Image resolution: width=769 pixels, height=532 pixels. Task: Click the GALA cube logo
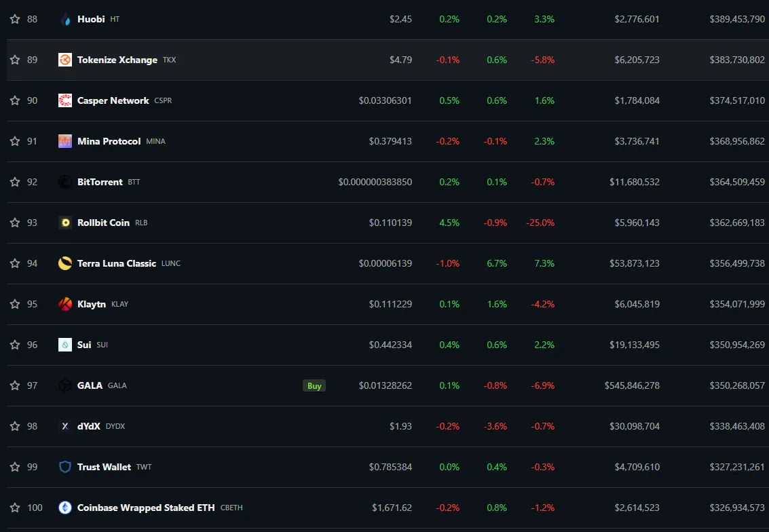(65, 385)
